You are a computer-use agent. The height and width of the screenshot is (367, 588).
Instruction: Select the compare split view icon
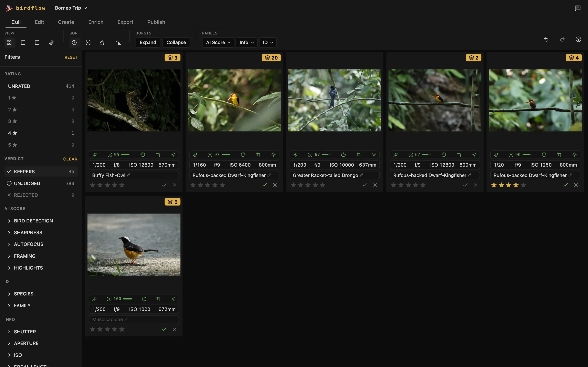pos(37,42)
